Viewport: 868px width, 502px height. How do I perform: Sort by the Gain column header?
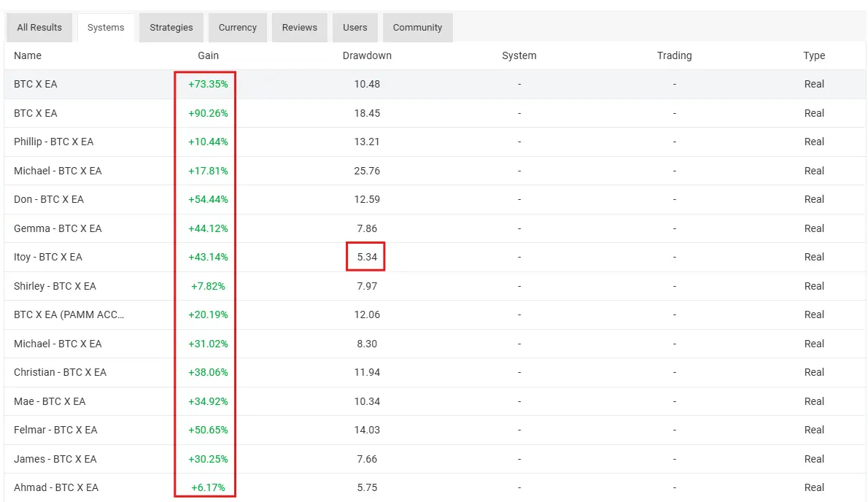tap(208, 55)
